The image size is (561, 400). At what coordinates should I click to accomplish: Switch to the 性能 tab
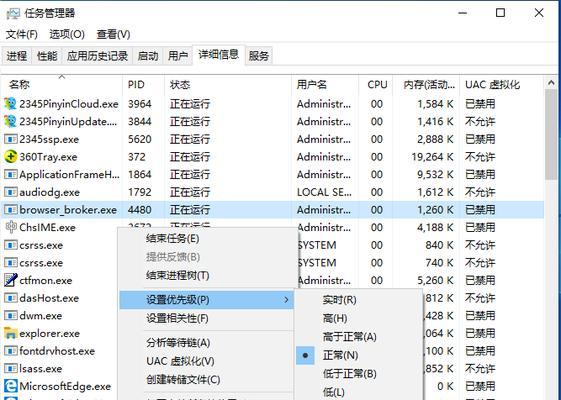47,56
